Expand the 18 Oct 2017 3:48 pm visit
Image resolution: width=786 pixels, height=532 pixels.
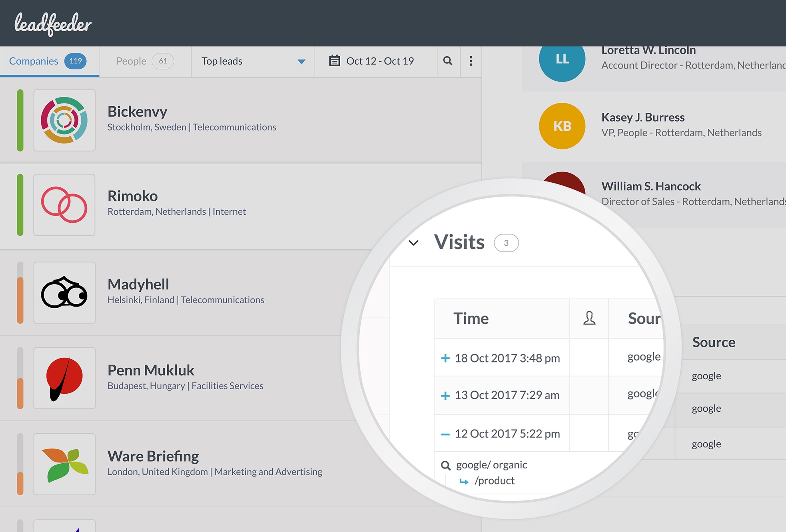click(445, 358)
